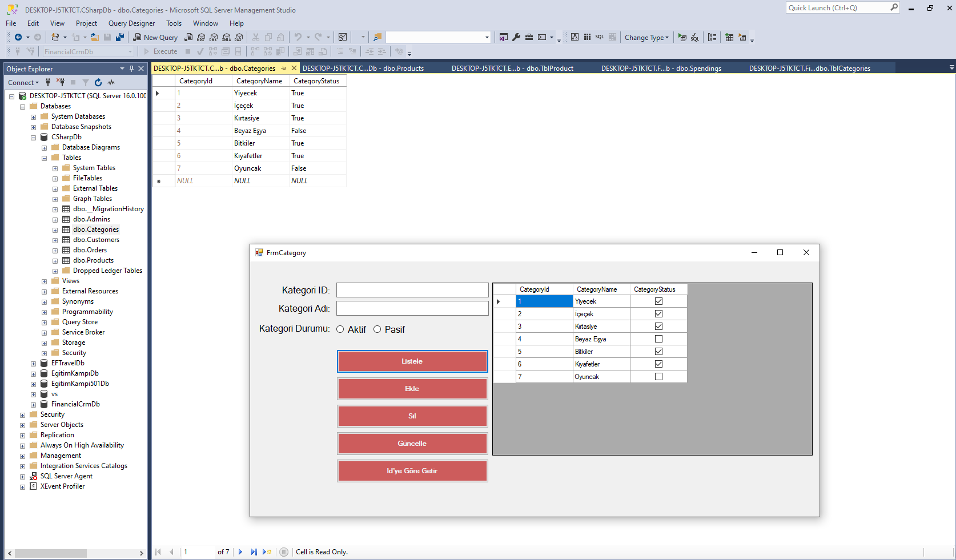Expand the FinancialCrmDb database node

coord(33,405)
